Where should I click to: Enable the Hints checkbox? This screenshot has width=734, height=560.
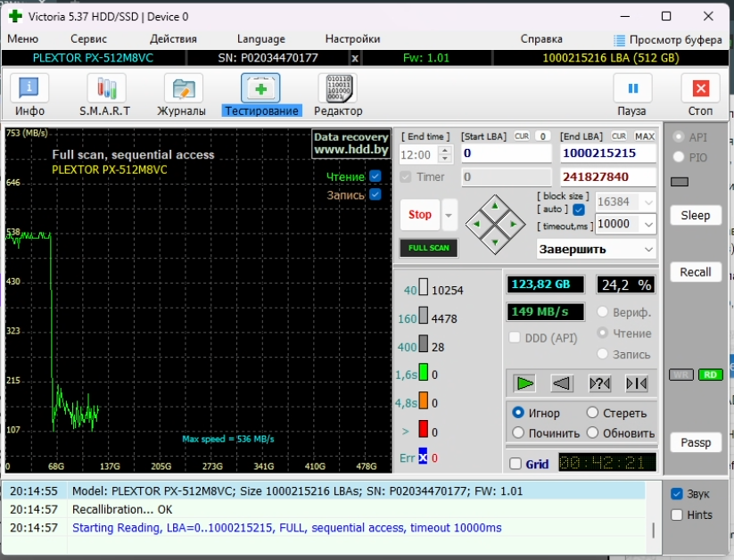tap(676, 515)
